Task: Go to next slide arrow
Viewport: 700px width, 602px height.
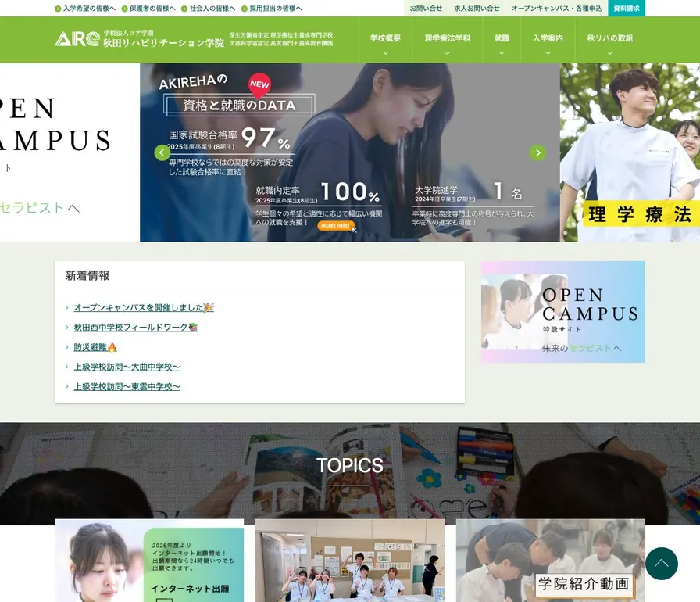Action: click(537, 152)
